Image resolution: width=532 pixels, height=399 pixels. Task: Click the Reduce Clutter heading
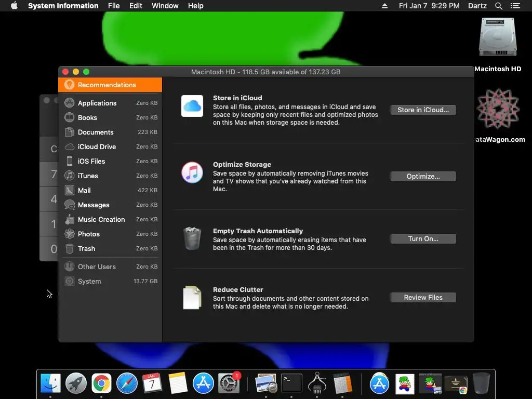pos(238,290)
